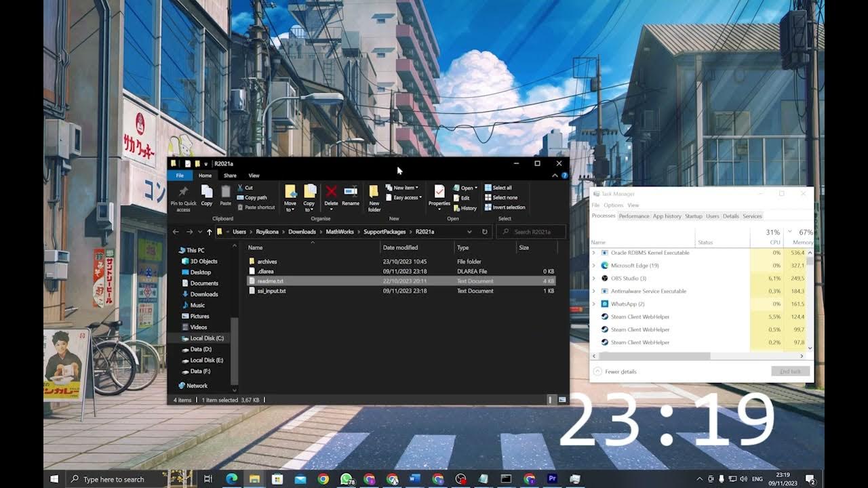Image resolution: width=868 pixels, height=488 pixels.
Task: Collapse the ribbon with the chevron
Action: coord(555,176)
